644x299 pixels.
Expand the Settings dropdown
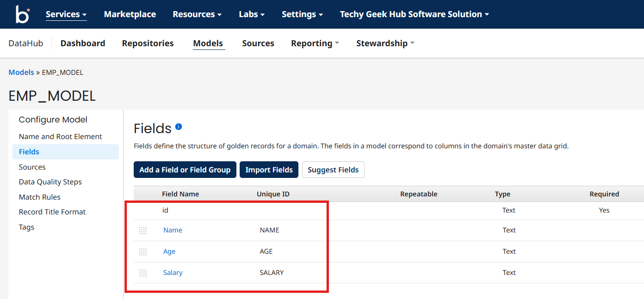coord(302,14)
